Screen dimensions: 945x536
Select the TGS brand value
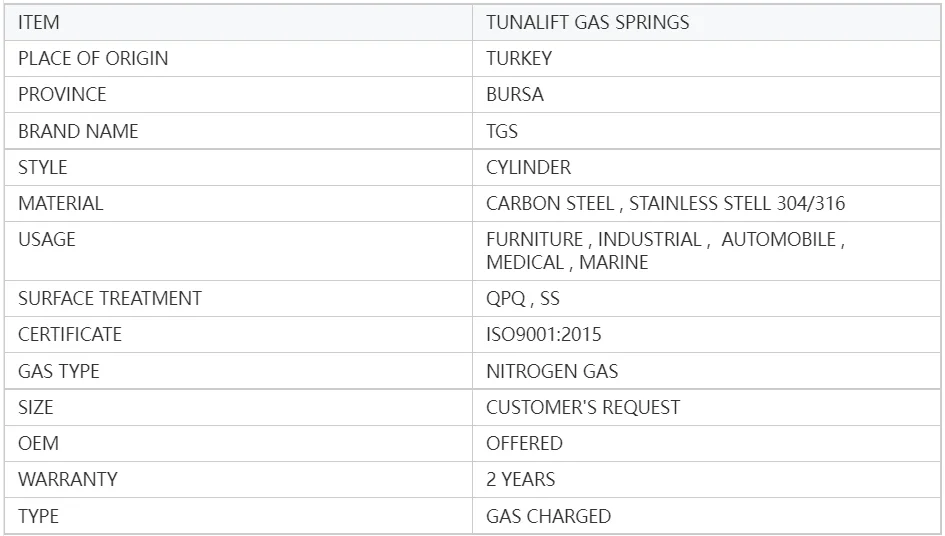tap(502, 131)
